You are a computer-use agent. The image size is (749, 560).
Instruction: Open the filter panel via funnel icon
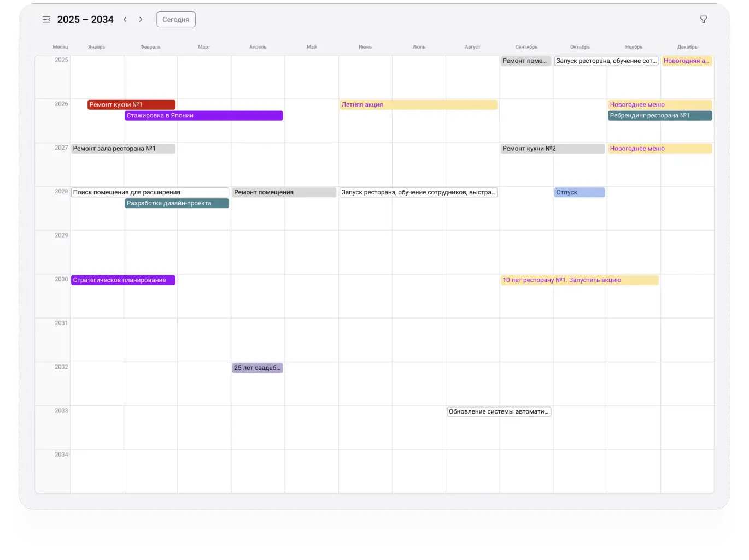click(703, 19)
